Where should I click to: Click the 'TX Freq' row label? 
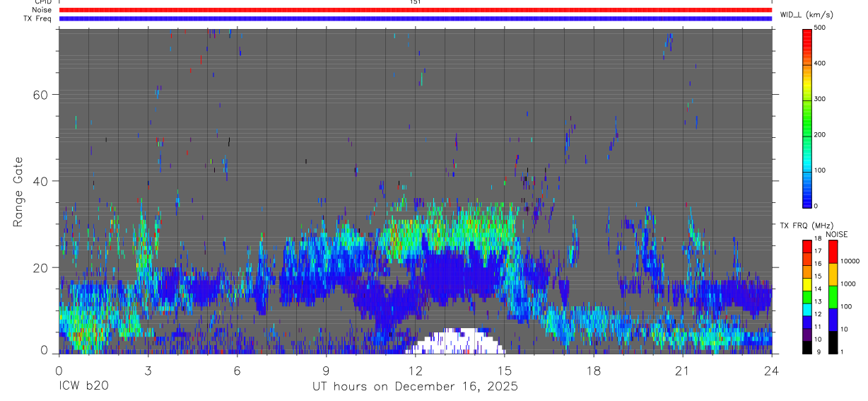pyautogui.click(x=38, y=18)
